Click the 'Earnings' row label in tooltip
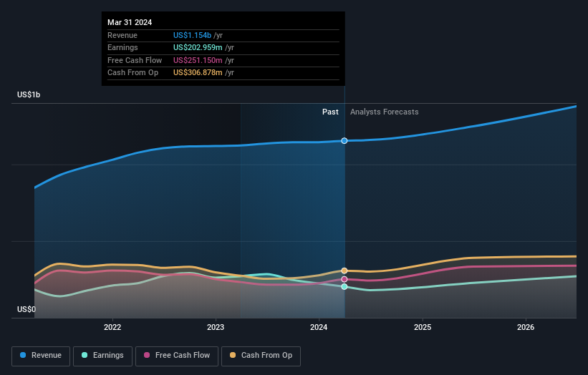This screenshot has width=588, height=375. pyautogui.click(x=122, y=47)
